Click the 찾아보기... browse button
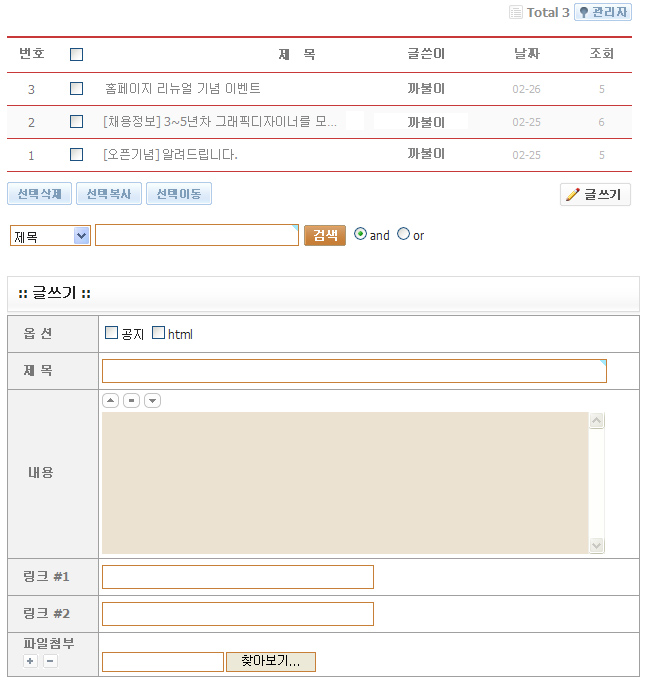Image resolution: width=650 pixels, height=700 pixels. (x=271, y=662)
